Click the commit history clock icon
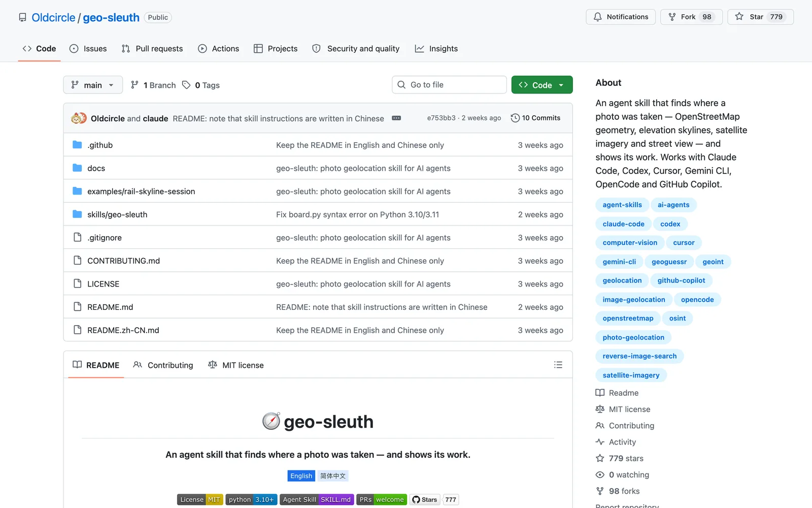This screenshot has height=508, width=812. click(x=515, y=118)
